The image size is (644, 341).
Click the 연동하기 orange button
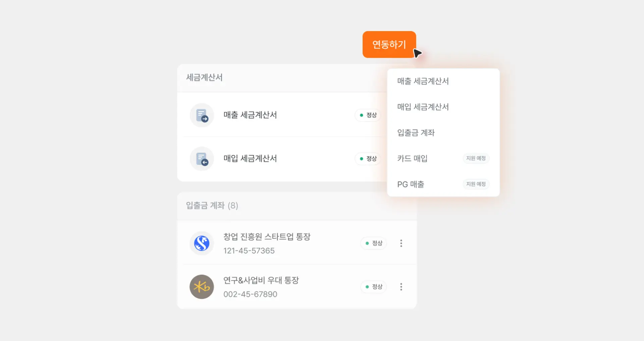click(x=389, y=44)
